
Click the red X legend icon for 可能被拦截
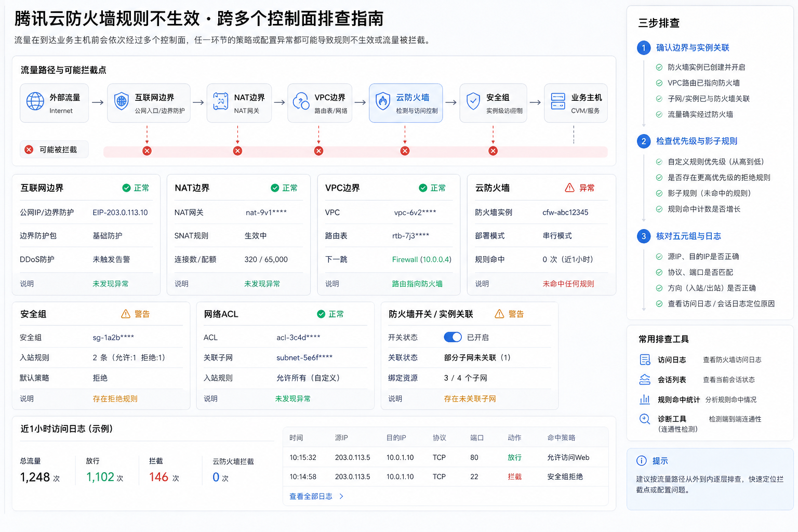tap(29, 150)
